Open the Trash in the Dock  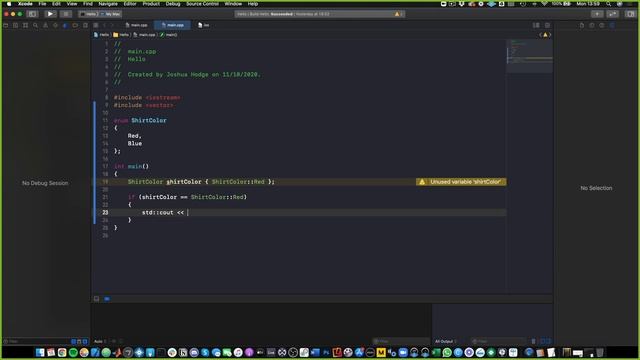[600, 353]
